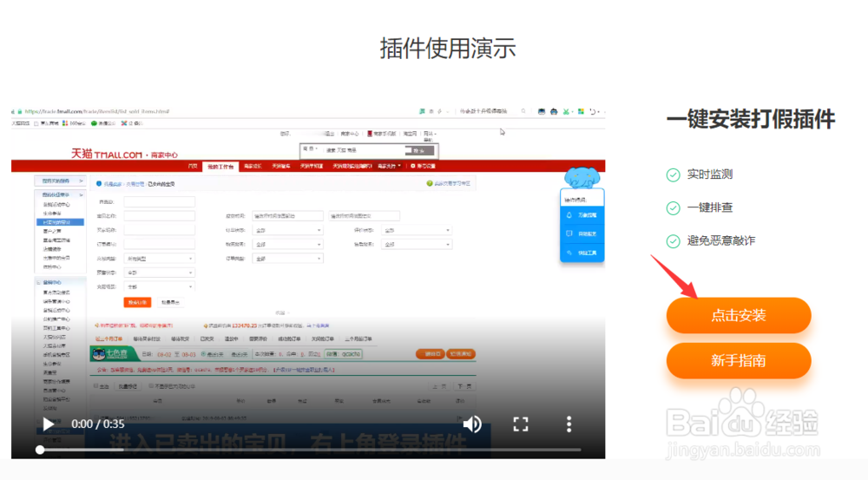868x480 pixels.
Task: Play the plugin demo video
Action: pyautogui.click(x=48, y=424)
